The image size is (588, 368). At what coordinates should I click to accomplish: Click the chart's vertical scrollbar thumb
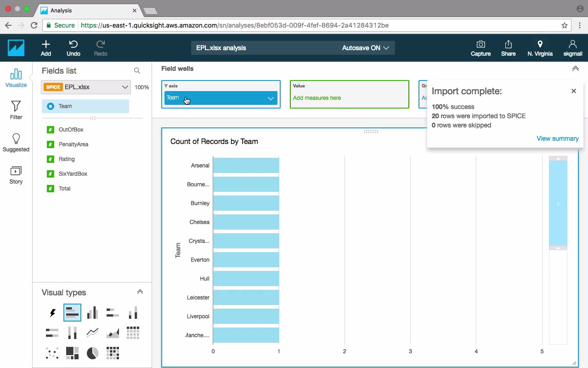click(x=558, y=203)
